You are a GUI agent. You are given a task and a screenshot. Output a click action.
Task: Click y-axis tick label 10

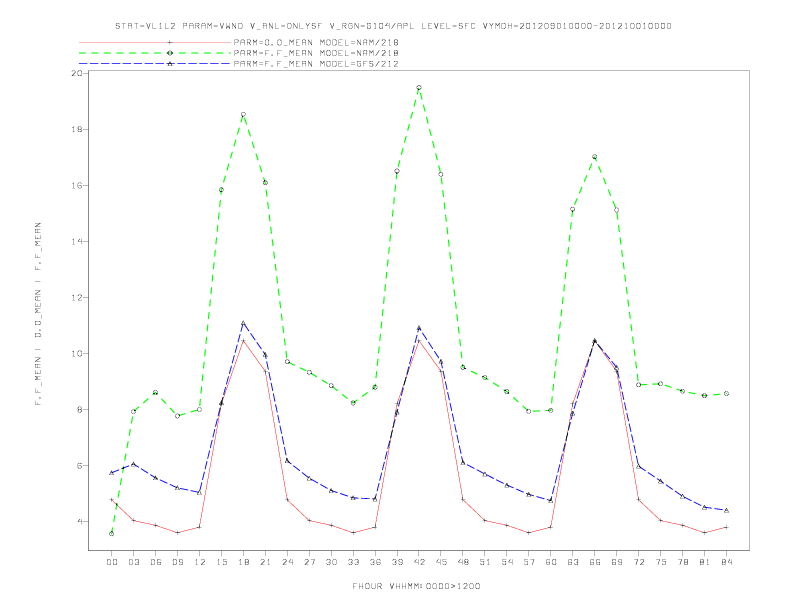(x=77, y=353)
